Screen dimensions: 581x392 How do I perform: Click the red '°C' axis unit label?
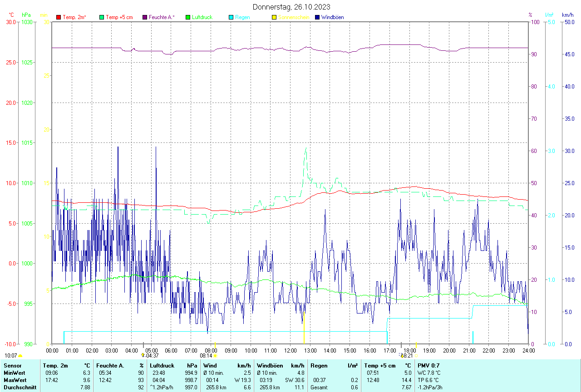pos(11,15)
